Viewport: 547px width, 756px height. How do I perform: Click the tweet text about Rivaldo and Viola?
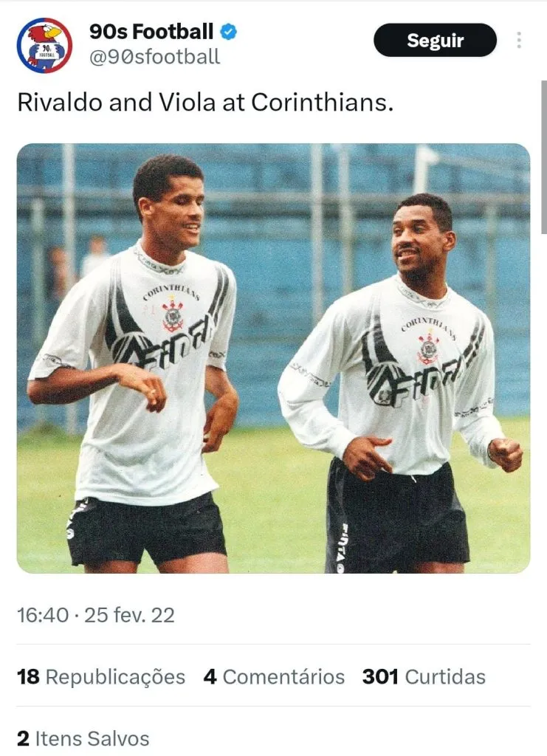click(x=205, y=102)
